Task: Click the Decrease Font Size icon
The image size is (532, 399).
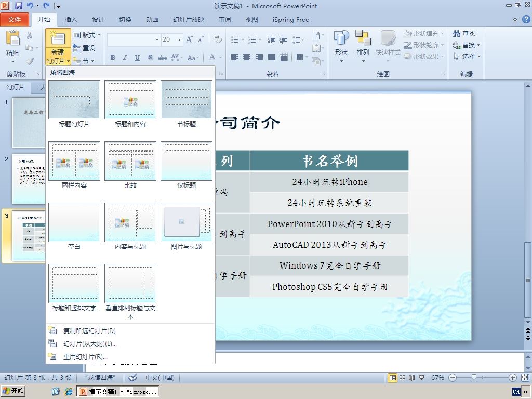Action: point(201,39)
